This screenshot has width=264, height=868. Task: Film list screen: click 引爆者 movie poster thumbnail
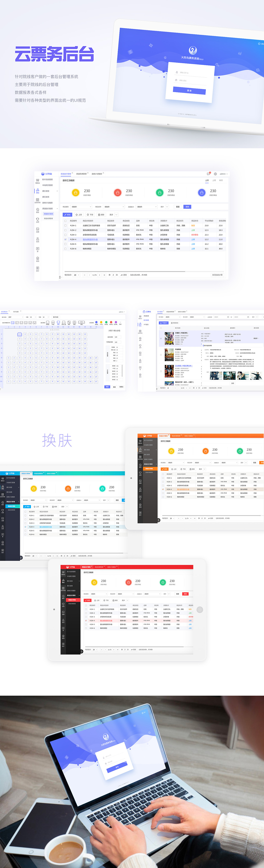point(169,338)
